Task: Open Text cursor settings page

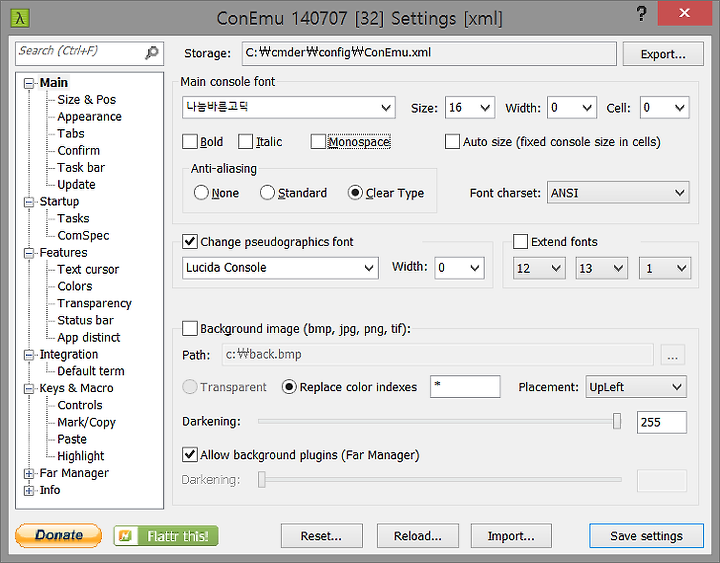Action: [88, 270]
